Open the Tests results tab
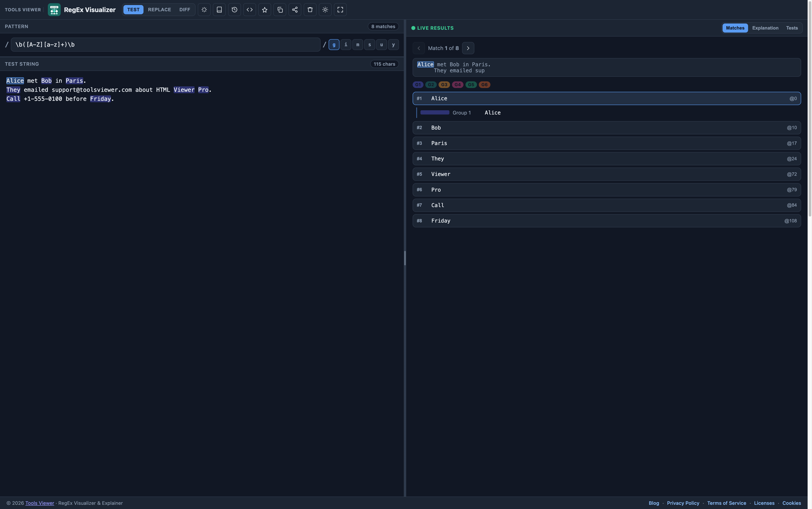Viewport: 812px width, 509px height. pyautogui.click(x=792, y=28)
